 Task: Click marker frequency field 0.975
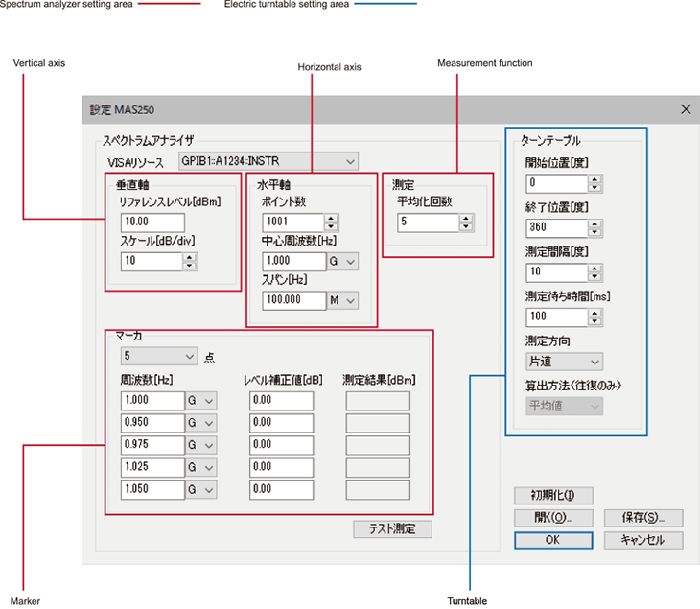(x=152, y=445)
